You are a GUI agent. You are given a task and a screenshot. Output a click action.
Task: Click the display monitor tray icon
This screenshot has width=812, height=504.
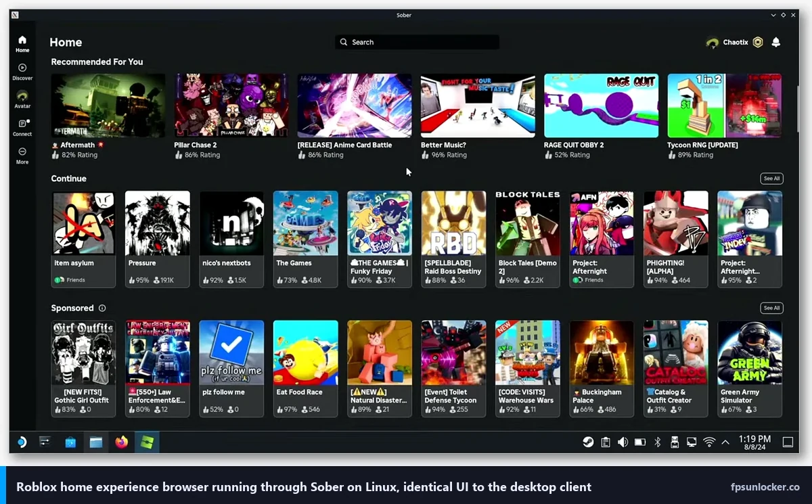click(x=691, y=442)
